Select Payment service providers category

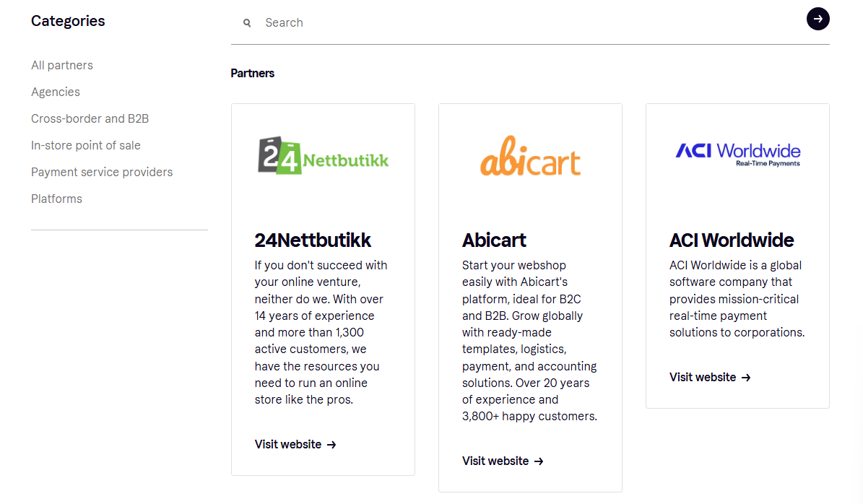102,172
